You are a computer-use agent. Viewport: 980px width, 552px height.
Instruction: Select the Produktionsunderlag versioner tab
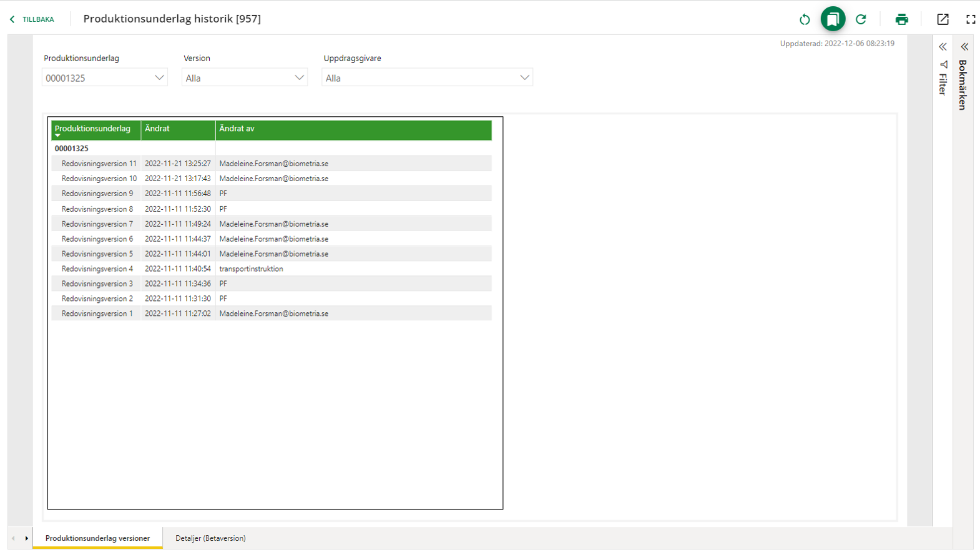click(97, 538)
